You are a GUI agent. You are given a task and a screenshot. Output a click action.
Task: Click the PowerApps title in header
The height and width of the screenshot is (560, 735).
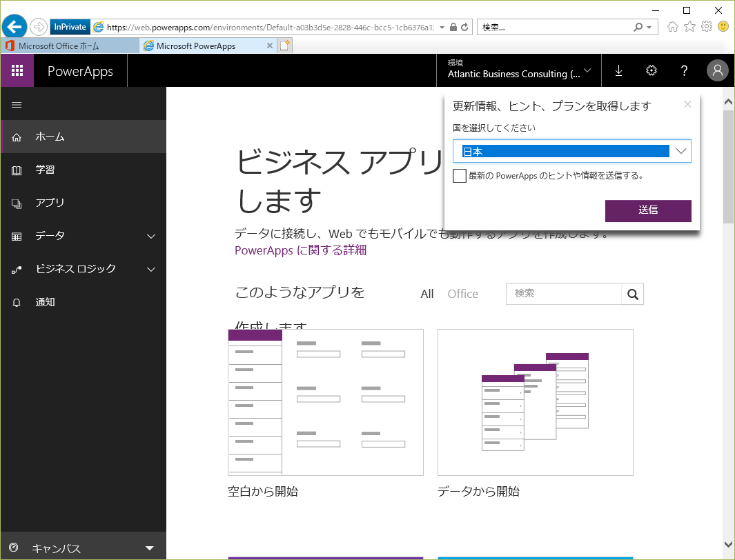click(80, 71)
